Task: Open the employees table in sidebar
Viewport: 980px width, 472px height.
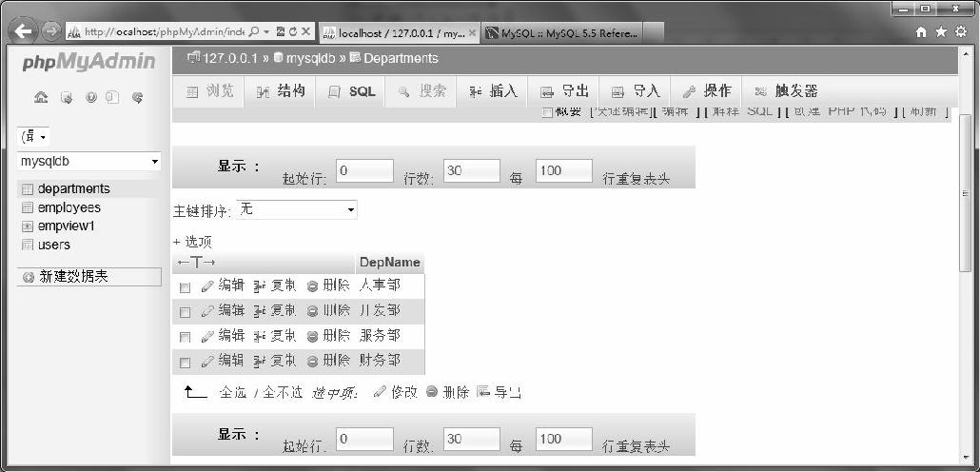Action: tap(69, 207)
